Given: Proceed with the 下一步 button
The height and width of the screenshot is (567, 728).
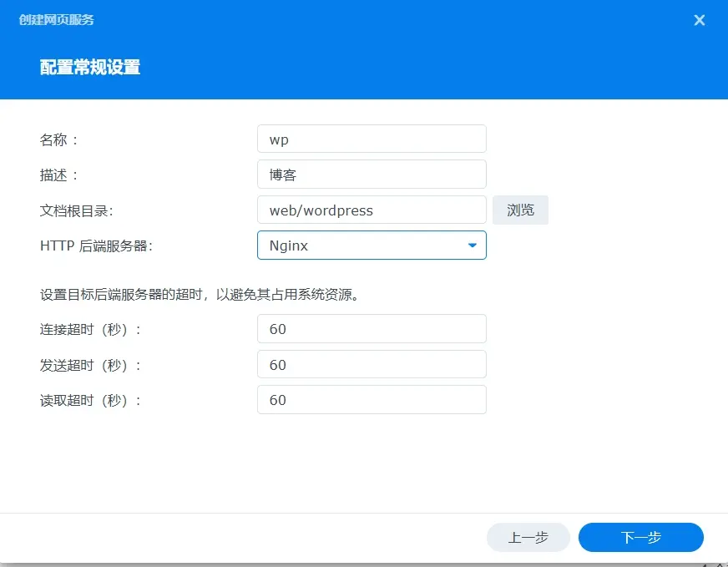Looking at the screenshot, I should 640,537.
